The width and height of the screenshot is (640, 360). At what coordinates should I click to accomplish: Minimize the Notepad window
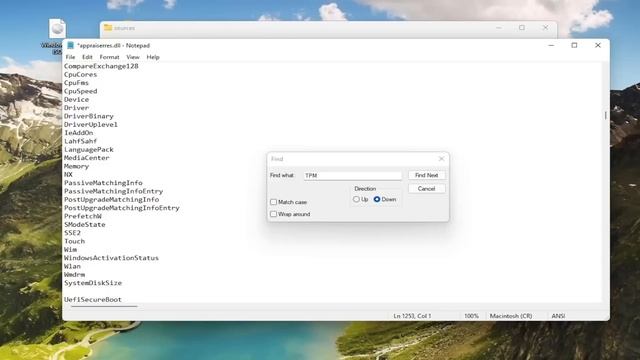click(551, 45)
